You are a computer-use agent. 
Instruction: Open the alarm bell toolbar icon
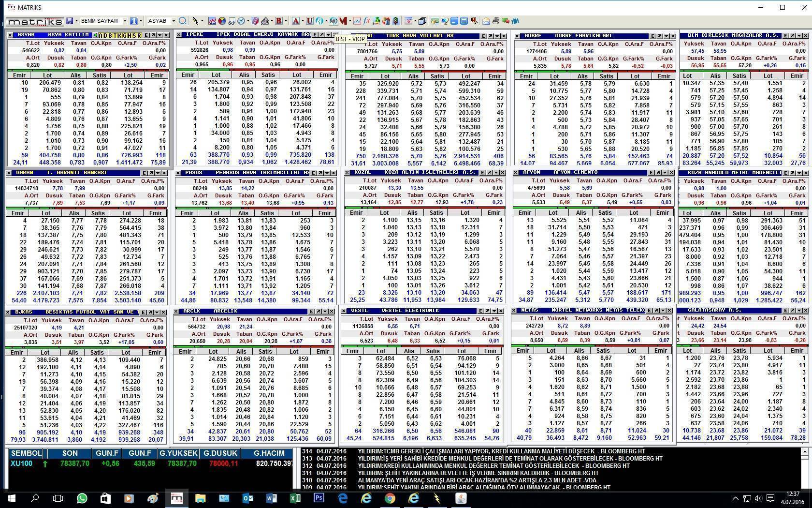474,21
